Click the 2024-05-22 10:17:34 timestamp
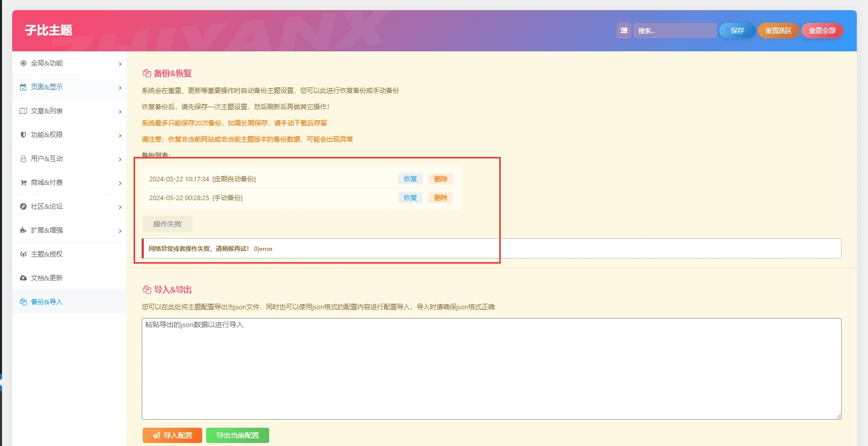Screen dimensions: 868x446 point(179,179)
